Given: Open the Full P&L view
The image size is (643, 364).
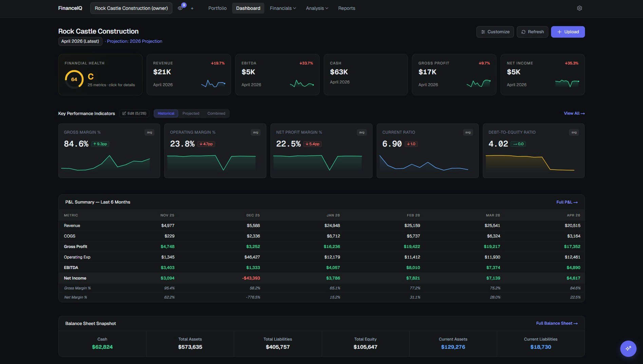Looking at the screenshot, I should [566, 202].
